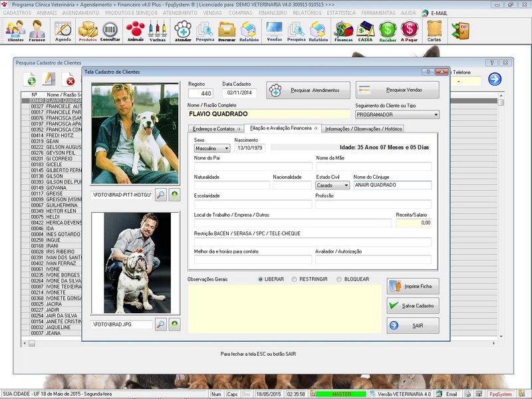Switch to Endereço e Contatos tab

click(216, 129)
